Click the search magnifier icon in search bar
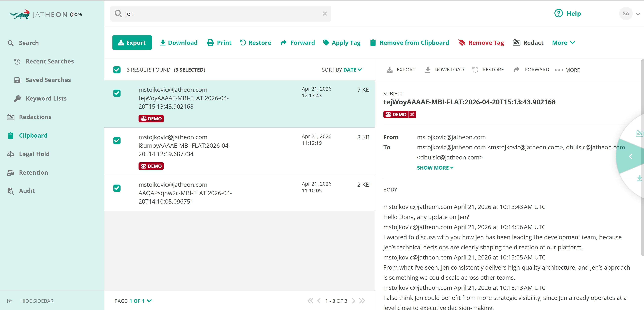This screenshot has height=310, width=644. pyautogui.click(x=118, y=13)
